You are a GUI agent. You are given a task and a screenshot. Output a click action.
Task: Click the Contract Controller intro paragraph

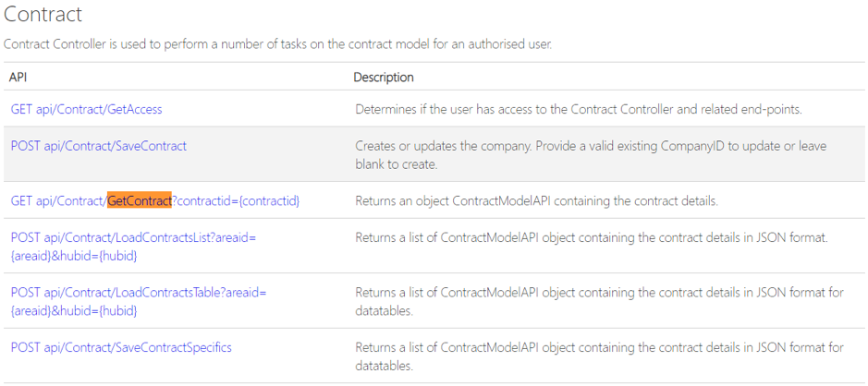277,43
